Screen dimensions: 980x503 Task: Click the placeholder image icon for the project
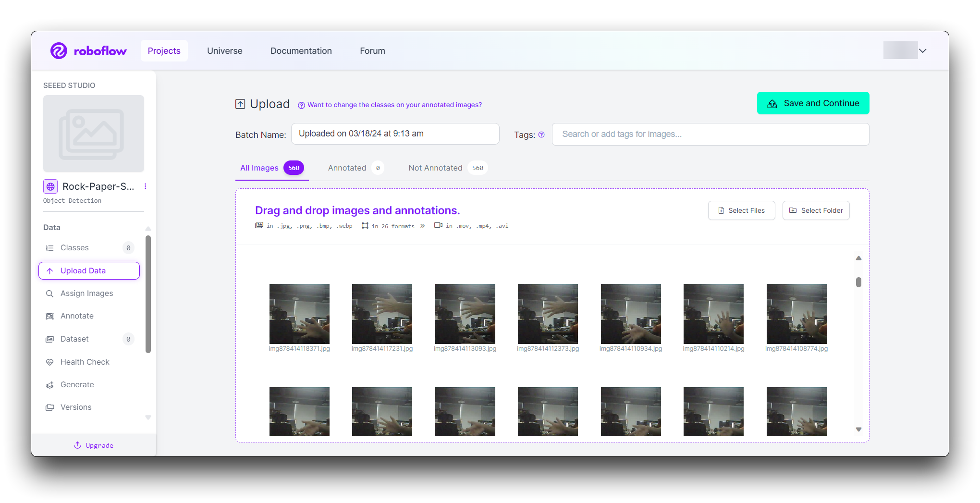91,134
